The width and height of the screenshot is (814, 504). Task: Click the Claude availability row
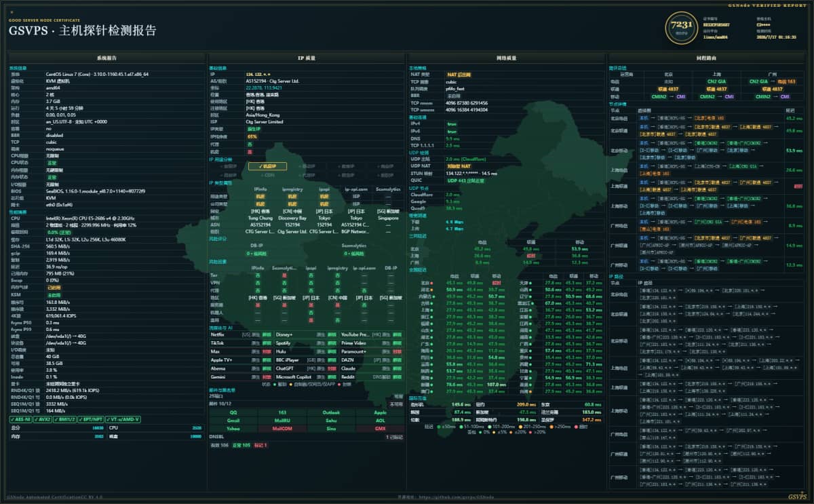point(372,368)
